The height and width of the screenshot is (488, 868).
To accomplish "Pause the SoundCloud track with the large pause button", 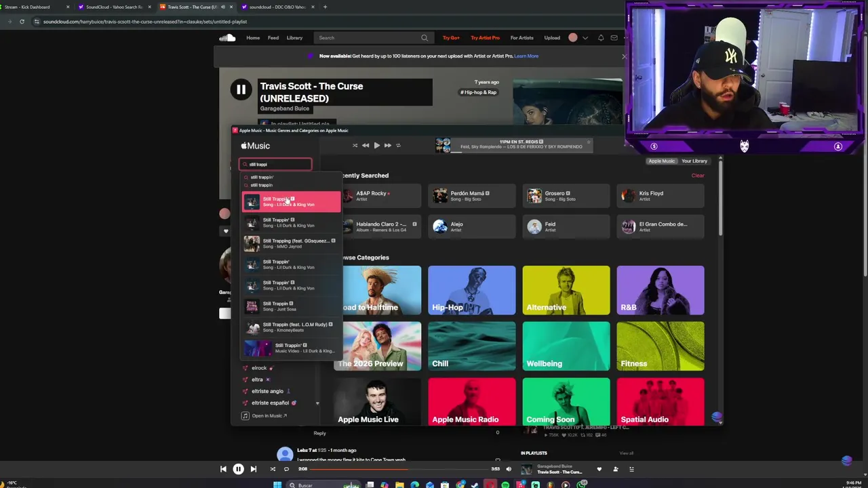I will pos(241,89).
